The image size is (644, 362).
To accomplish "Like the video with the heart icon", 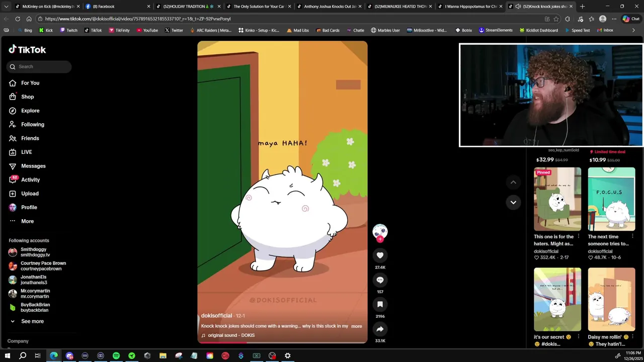I will (380, 255).
